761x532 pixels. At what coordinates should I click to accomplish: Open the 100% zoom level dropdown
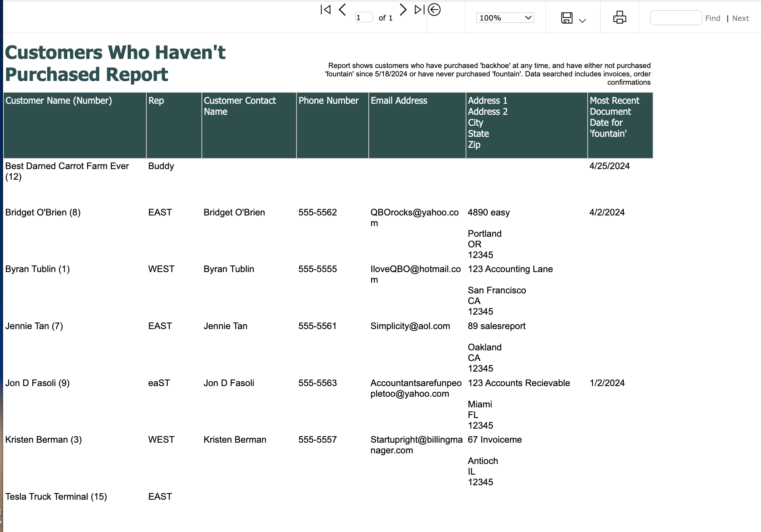pyautogui.click(x=505, y=18)
